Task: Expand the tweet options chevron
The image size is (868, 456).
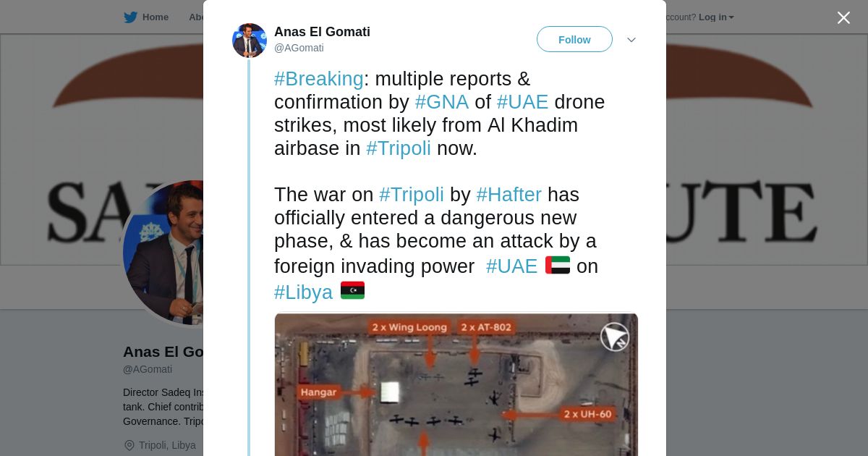Action: click(631, 40)
